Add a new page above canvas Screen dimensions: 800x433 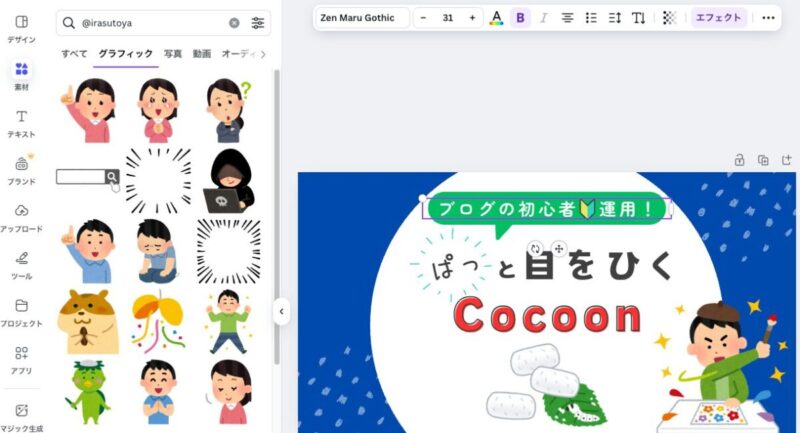tap(786, 160)
